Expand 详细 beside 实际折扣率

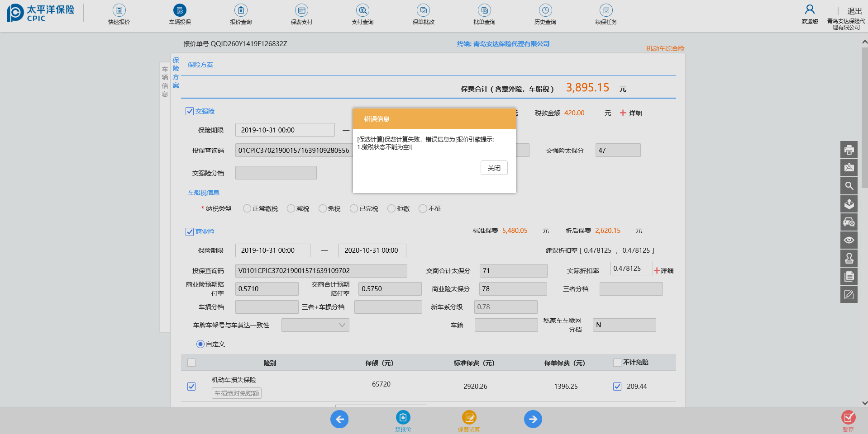(663, 271)
